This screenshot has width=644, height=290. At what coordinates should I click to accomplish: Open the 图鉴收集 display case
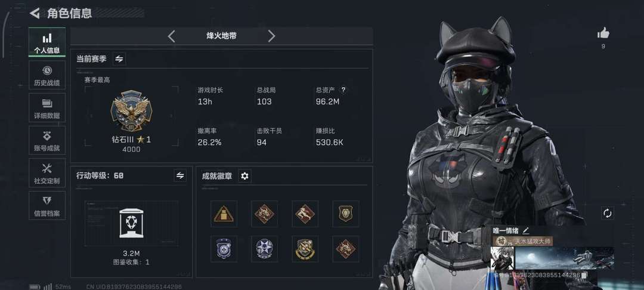pos(131,223)
